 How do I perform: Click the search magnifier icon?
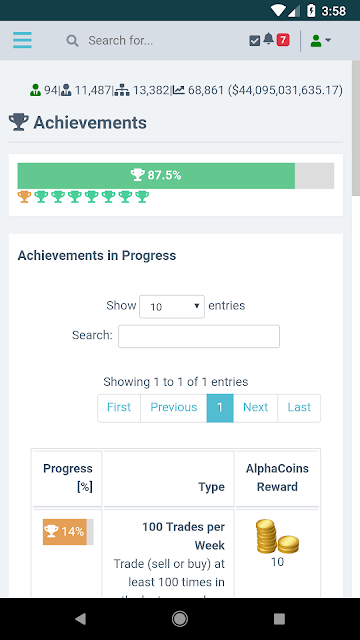tap(73, 41)
